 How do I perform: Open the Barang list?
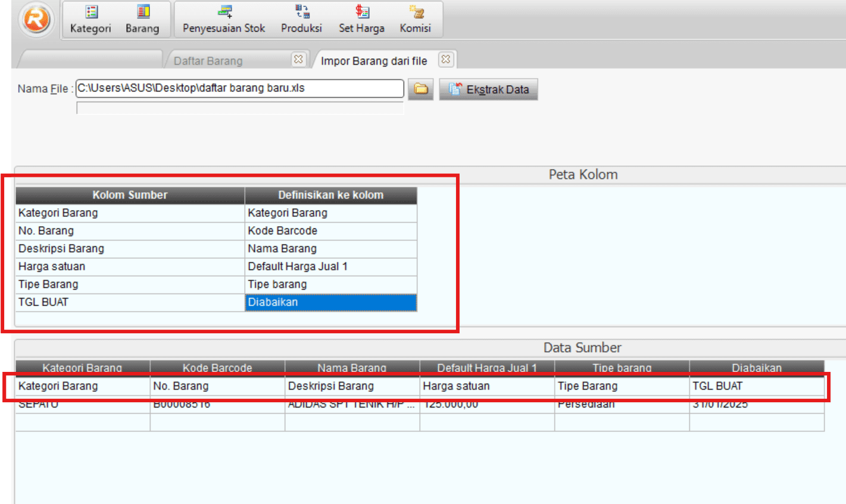point(143,19)
